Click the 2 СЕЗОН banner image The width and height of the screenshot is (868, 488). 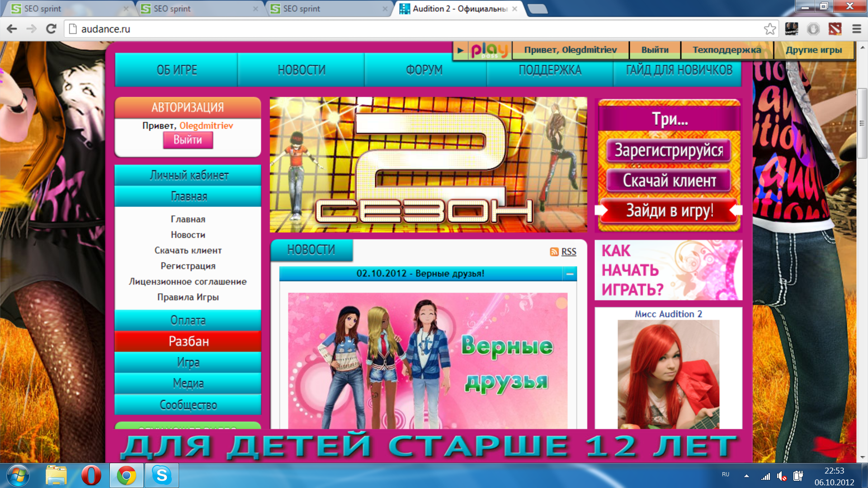tap(428, 165)
